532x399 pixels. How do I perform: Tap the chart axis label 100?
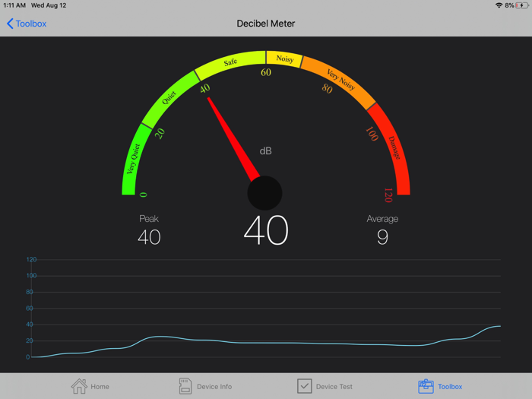31,276
